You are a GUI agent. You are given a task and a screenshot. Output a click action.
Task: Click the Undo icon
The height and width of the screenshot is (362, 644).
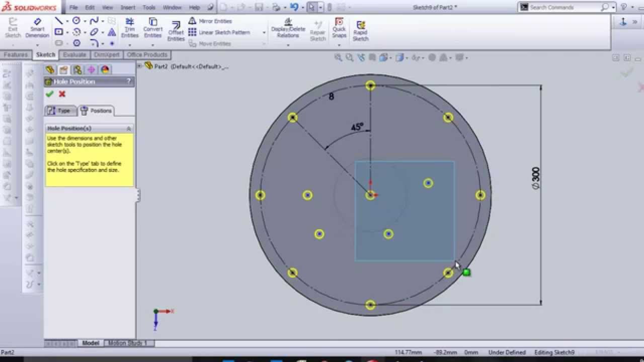click(294, 7)
